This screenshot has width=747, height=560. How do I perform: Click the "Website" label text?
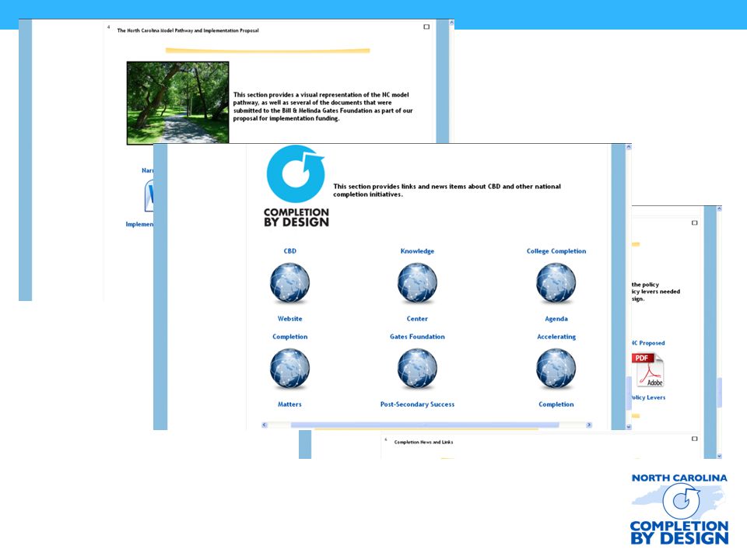coord(289,319)
